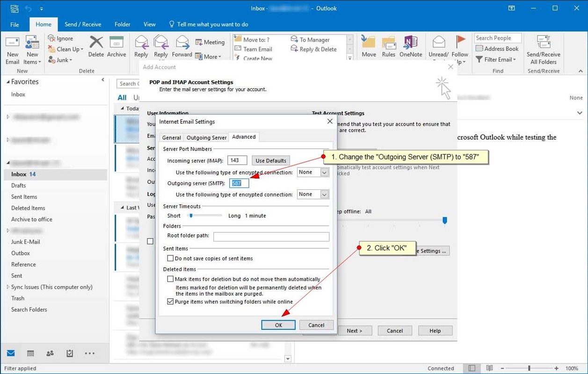Switch to Mail view in navigation bar
This screenshot has height=374, width=588.
point(11,353)
